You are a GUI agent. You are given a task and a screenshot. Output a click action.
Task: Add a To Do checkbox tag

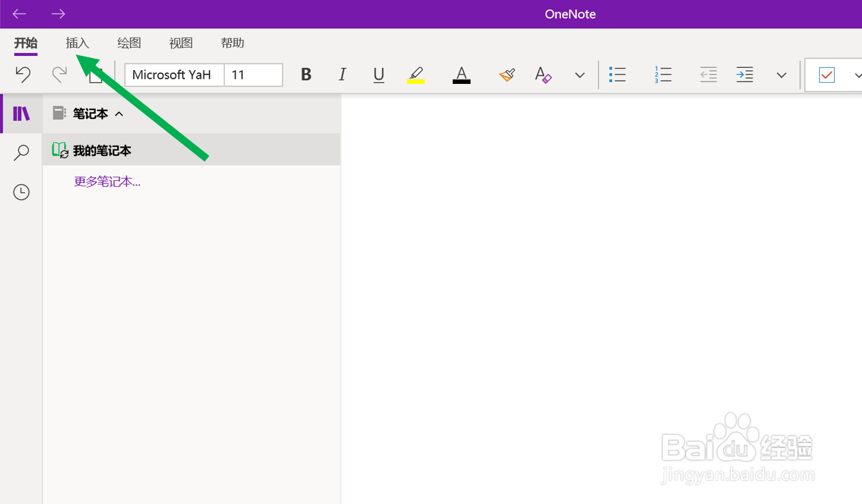pyautogui.click(x=827, y=75)
